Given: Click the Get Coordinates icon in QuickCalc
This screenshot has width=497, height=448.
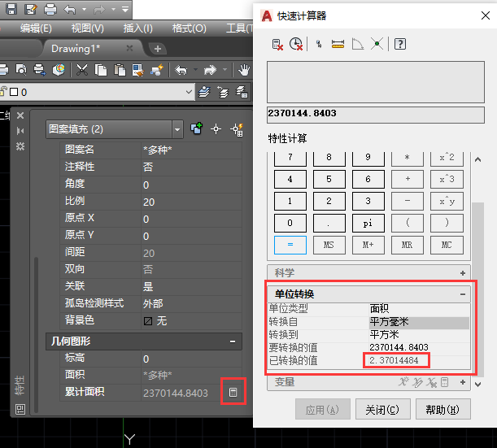Looking at the screenshot, I should click(x=319, y=44).
